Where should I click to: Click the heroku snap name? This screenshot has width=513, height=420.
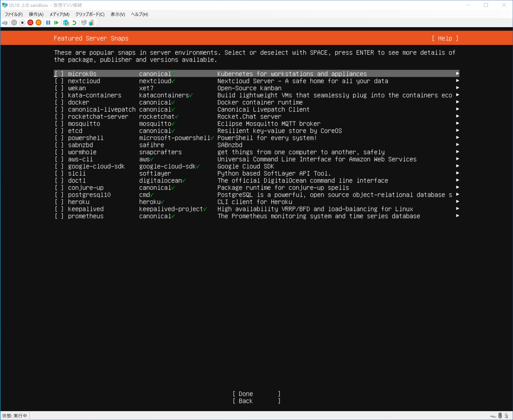[x=79, y=202]
